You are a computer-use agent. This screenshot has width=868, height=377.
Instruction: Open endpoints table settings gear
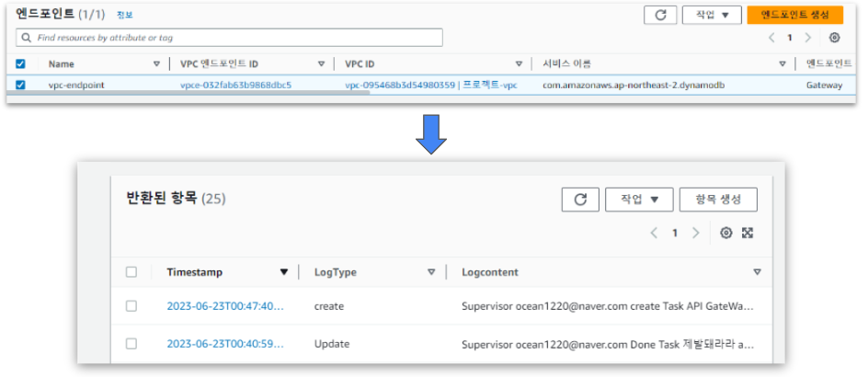click(x=834, y=38)
